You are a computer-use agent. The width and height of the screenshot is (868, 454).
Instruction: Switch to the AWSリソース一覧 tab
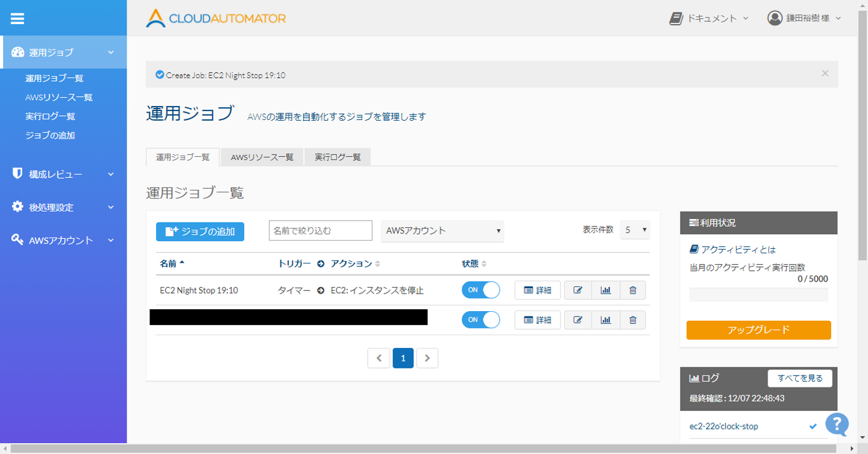(262, 157)
